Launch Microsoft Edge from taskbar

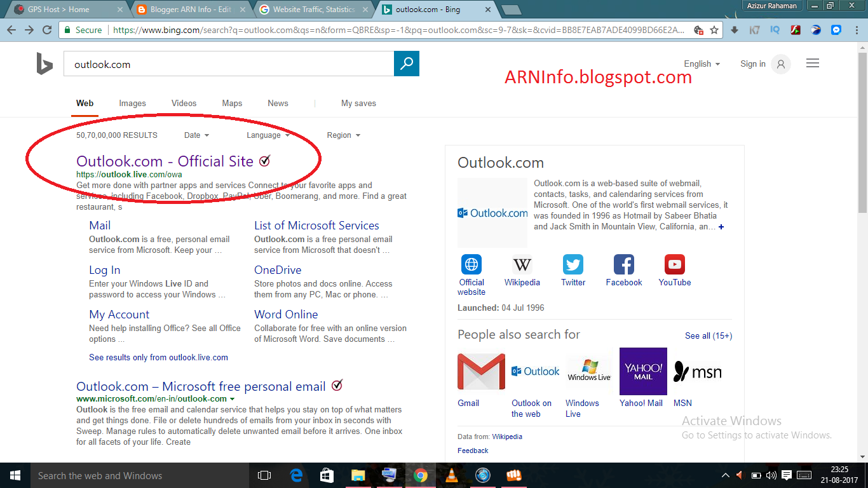(296, 475)
